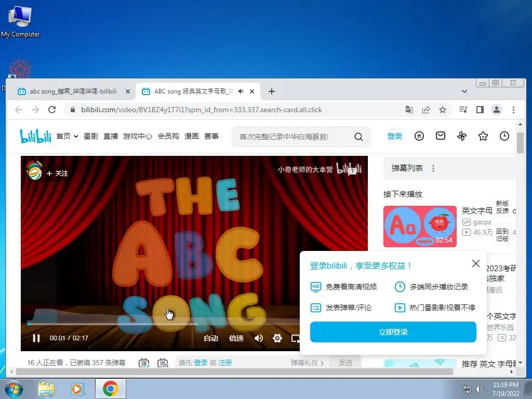Open the 赛事 navigation item

[x=211, y=136]
